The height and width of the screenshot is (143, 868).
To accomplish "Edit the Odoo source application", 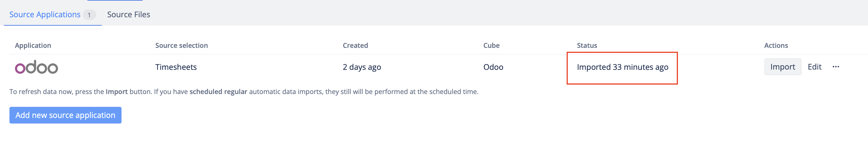I will coord(814,67).
